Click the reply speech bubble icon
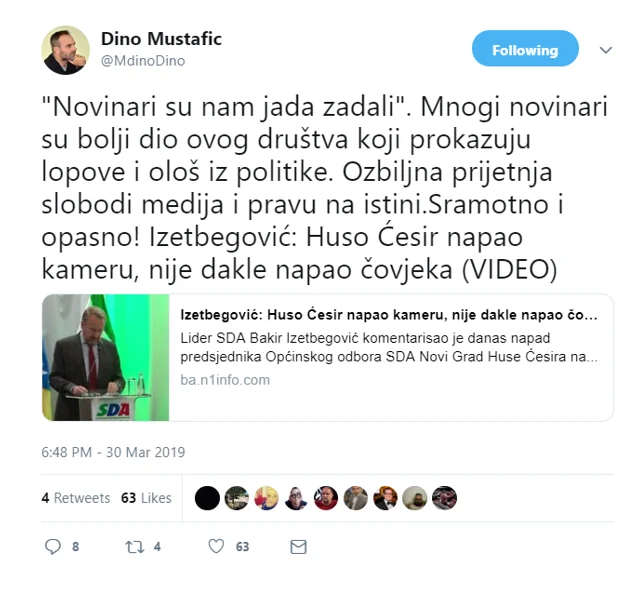Image resolution: width=635 pixels, height=589 pixels. (x=53, y=546)
